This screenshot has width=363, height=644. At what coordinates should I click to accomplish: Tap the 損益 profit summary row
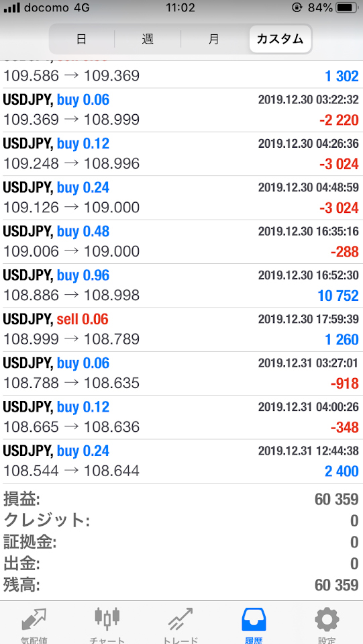click(181, 500)
